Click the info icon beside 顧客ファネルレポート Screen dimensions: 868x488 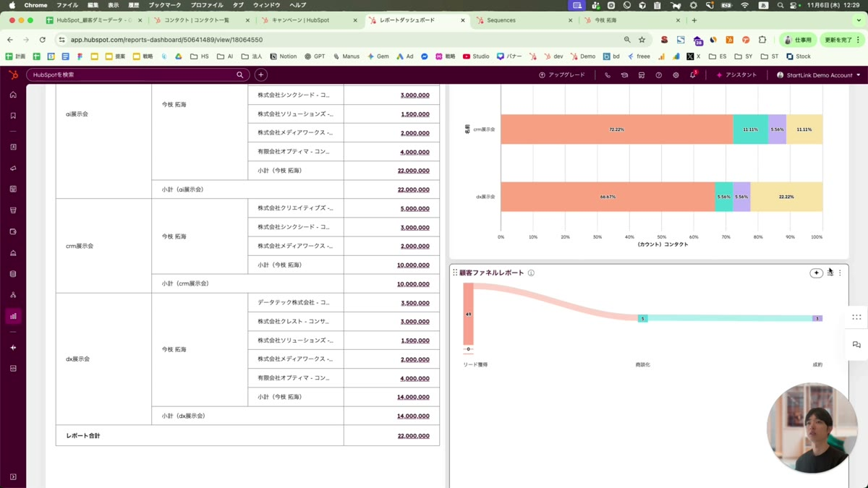click(x=531, y=273)
